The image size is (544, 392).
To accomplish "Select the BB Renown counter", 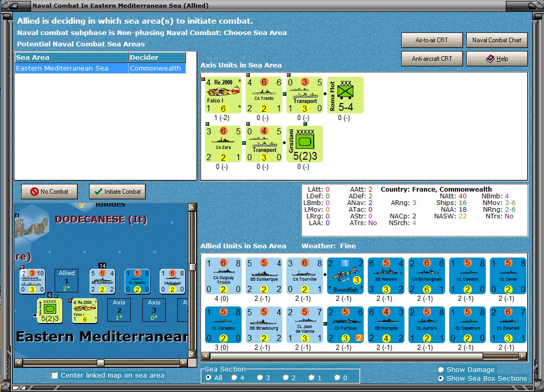I will tap(386, 276).
